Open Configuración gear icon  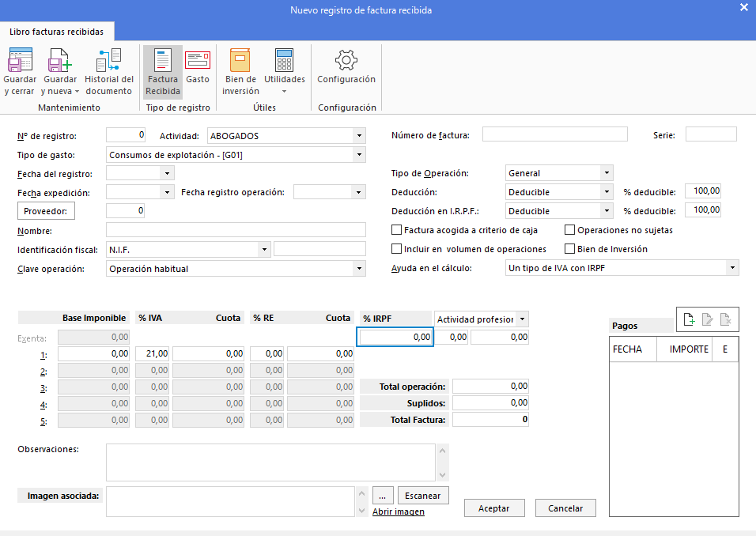[346, 66]
